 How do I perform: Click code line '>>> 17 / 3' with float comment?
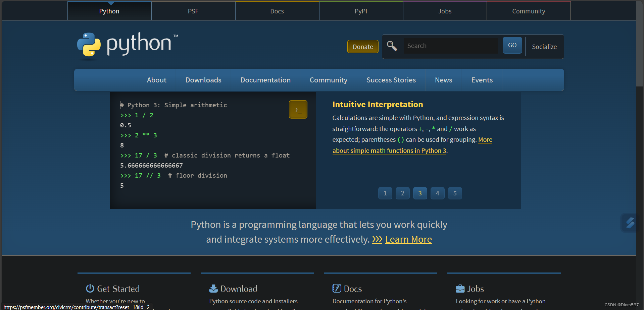click(x=205, y=155)
